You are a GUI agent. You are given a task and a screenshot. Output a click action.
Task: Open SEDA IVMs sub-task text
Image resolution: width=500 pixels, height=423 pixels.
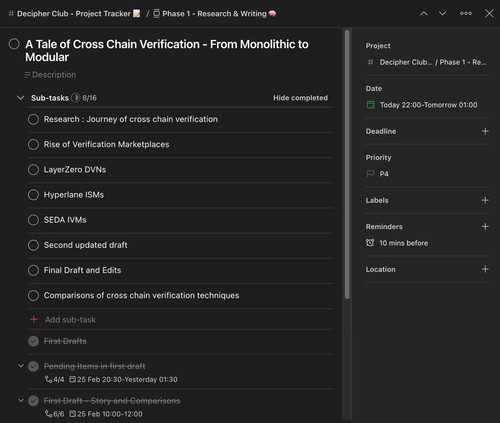(65, 220)
